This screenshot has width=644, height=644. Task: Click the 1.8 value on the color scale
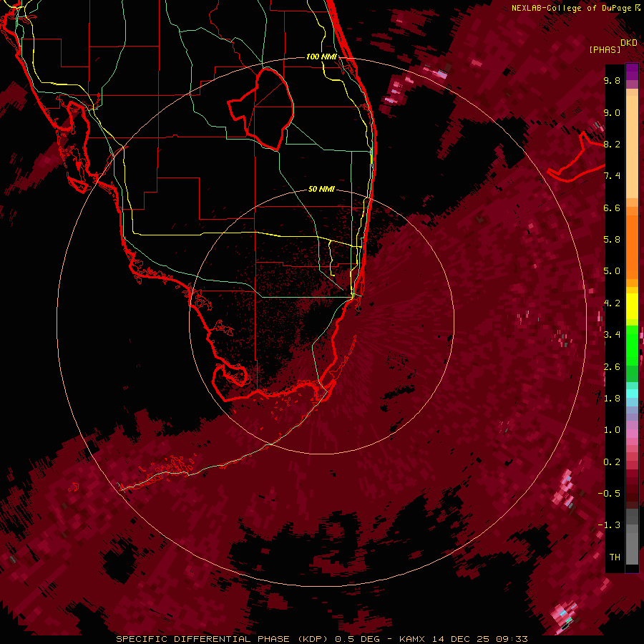[x=612, y=399]
